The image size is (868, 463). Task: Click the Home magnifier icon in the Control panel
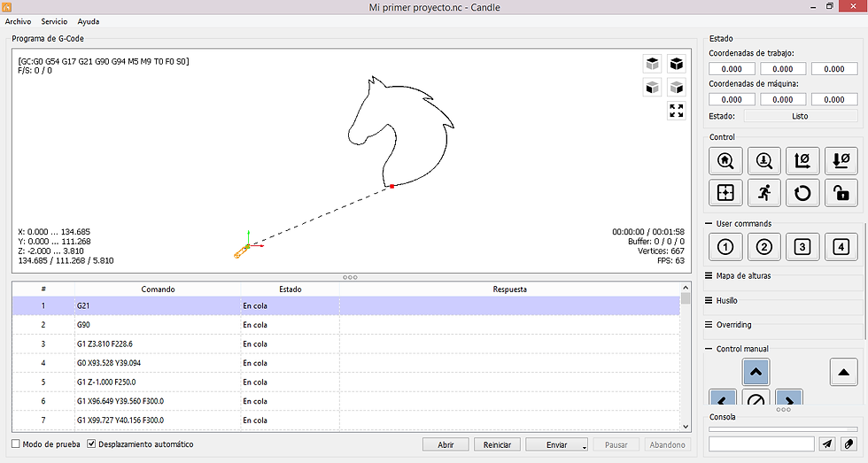click(725, 161)
